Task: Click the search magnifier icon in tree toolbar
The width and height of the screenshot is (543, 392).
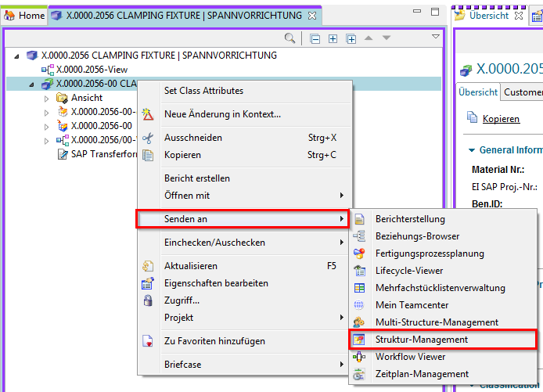Action: pos(289,38)
